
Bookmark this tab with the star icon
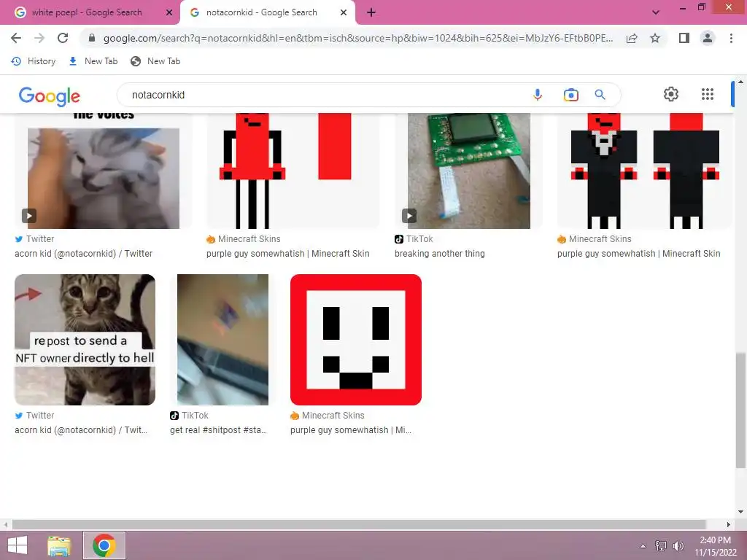[655, 38]
